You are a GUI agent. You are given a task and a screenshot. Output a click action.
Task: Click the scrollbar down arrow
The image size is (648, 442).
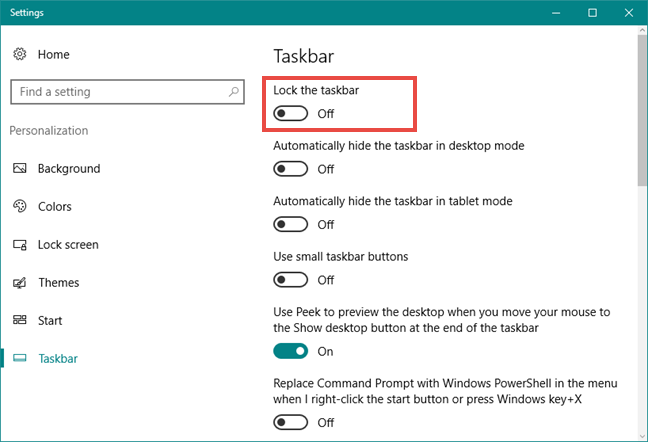coord(642,436)
